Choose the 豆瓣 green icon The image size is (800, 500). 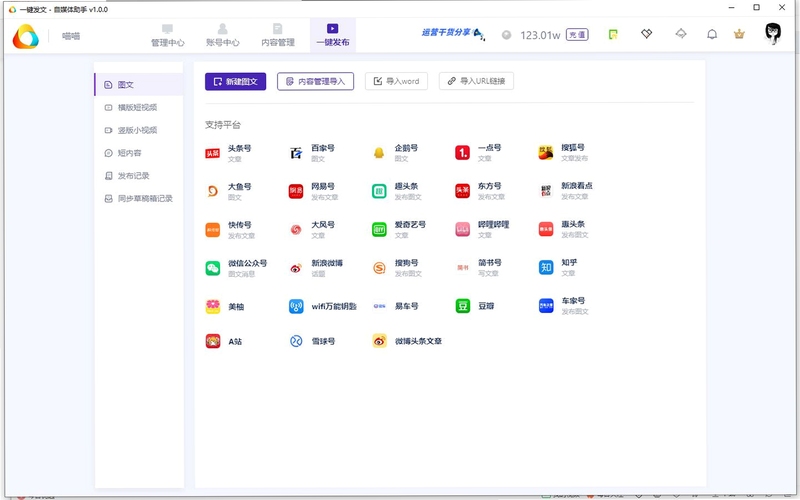coord(462,306)
